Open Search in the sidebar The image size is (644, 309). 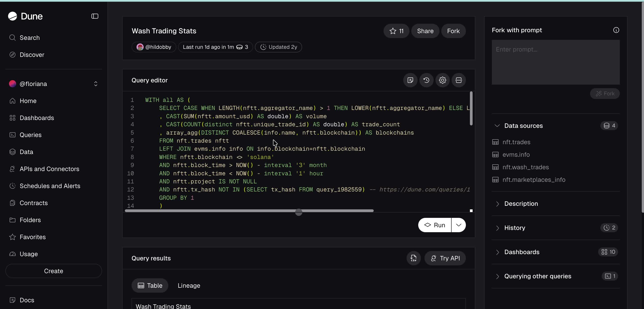tap(54, 38)
